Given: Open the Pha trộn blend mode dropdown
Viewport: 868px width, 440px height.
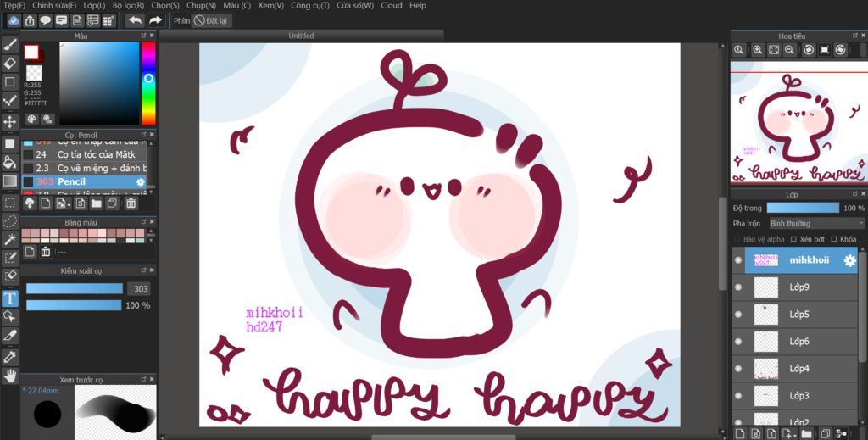Looking at the screenshot, I should click(816, 224).
